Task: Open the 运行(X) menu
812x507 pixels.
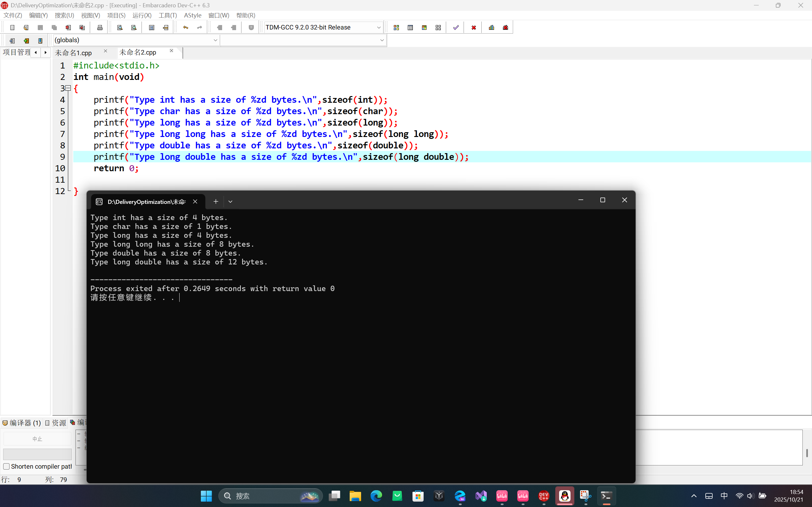Action: [142, 16]
